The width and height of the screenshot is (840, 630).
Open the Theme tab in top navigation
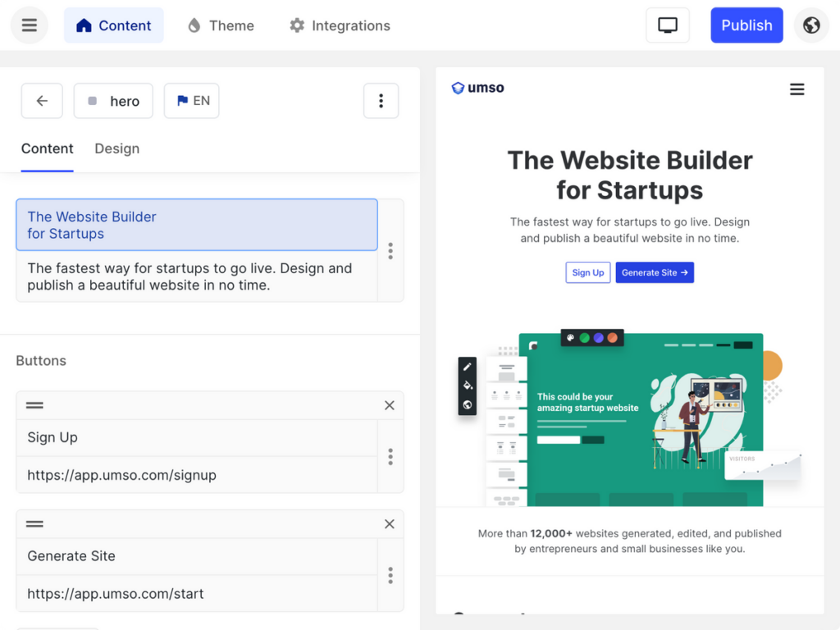tap(221, 25)
